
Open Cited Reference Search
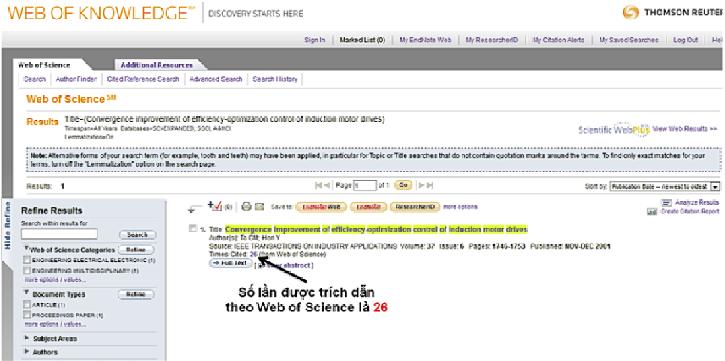(143, 79)
